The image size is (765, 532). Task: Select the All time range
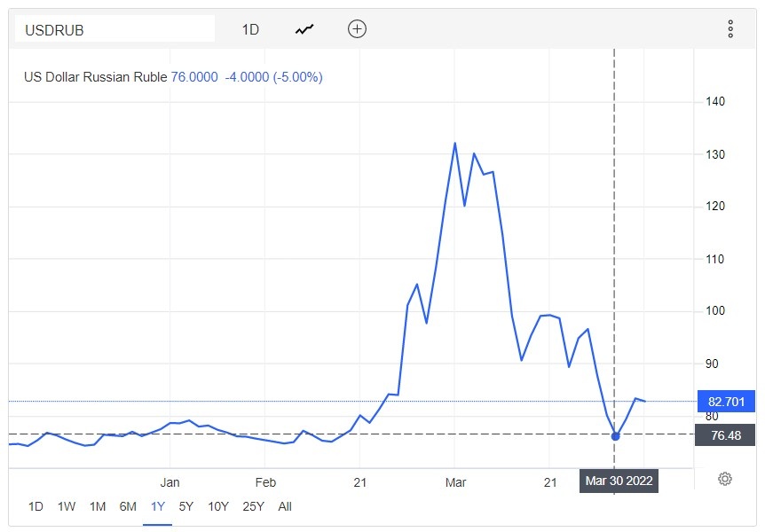(x=285, y=506)
